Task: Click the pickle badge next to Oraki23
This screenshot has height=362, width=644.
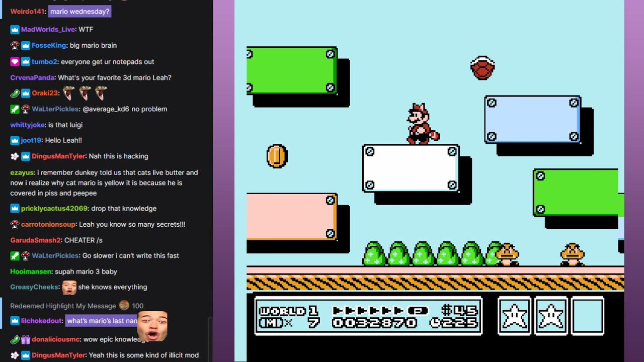Action: 15,93
